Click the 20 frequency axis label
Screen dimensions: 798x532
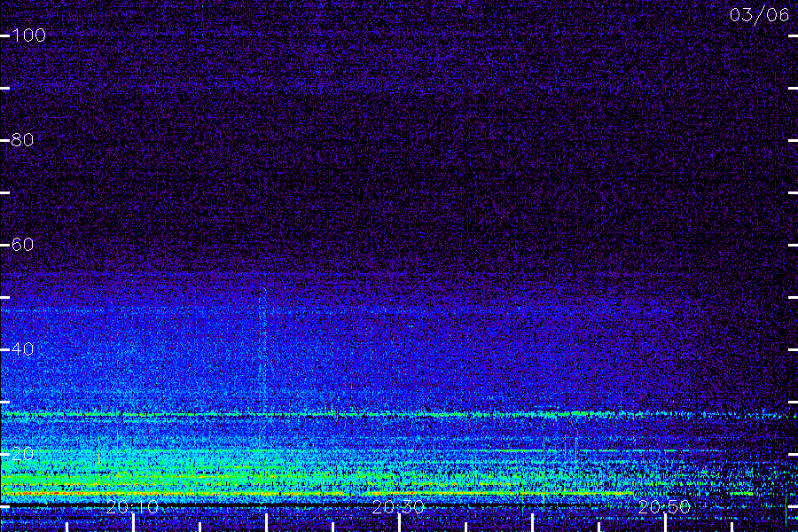point(22,453)
